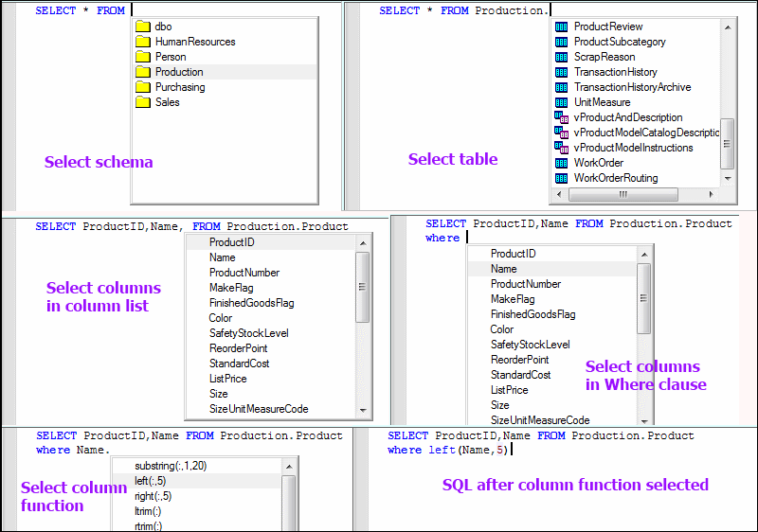
Task: Choose ProductNumber in the column list popup
Action: point(244,273)
